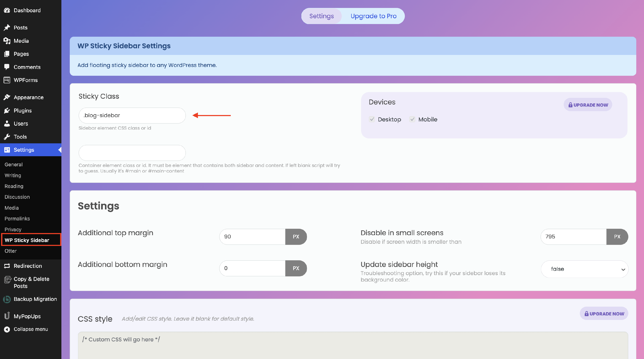
Task: Open WP Sticky Sidebar submenu item
Action: (x=27, y=240)
